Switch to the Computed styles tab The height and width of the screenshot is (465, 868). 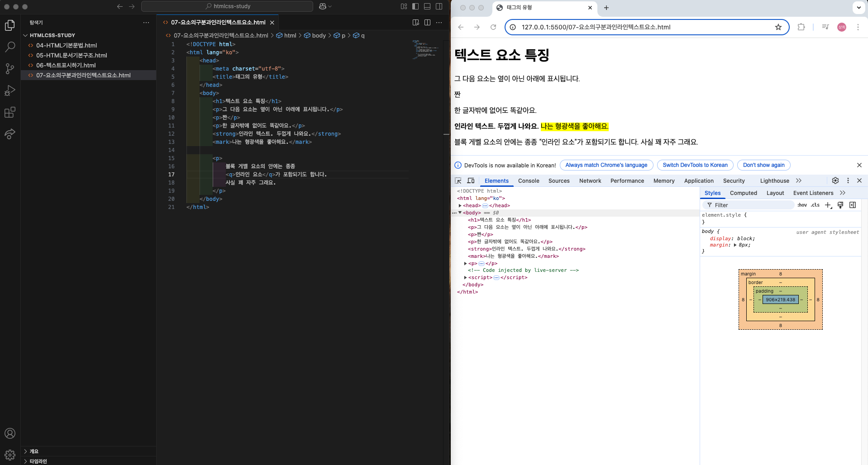743,193
